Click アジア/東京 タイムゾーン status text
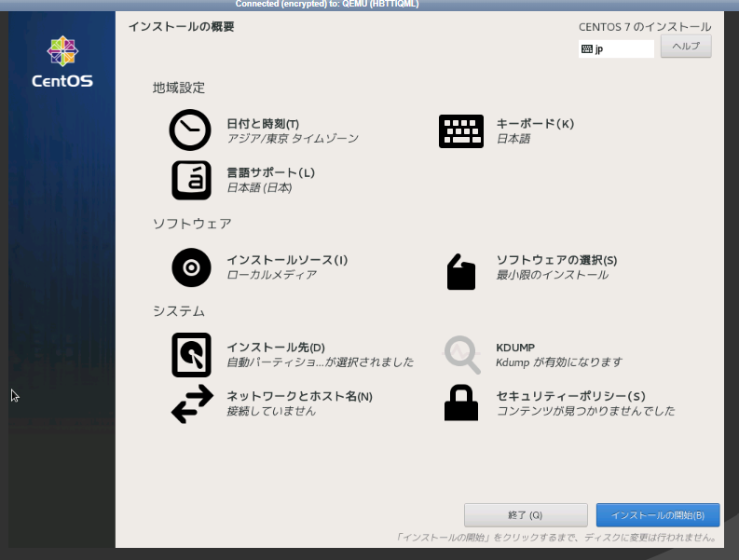739x560 pixels. coord(293,139)
